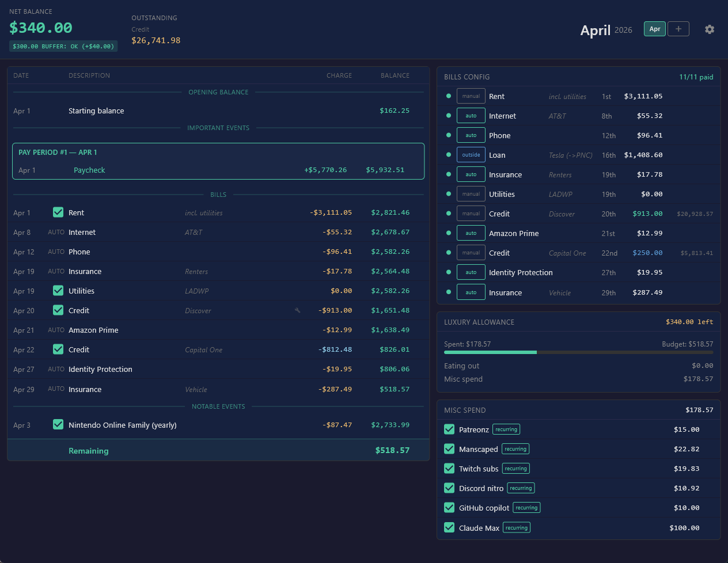This screenshot has width=728, height=563.
Task: Click the $300.00 buffer status badge
Action: pyautogui.click(x=63, y=46)
